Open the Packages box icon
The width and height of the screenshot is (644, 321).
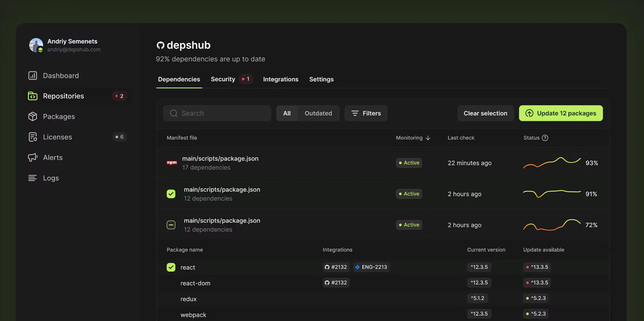(33, 116)
